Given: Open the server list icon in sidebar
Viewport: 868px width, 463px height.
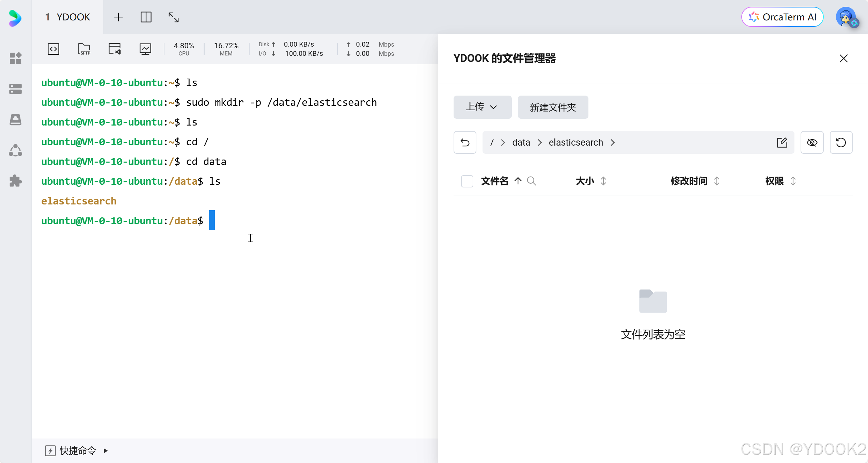Looking at the screenshot, I should point(15,89).
